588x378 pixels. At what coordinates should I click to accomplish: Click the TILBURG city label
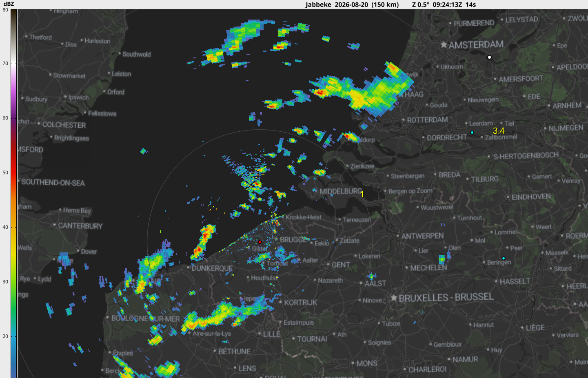(x=485, y=179)
